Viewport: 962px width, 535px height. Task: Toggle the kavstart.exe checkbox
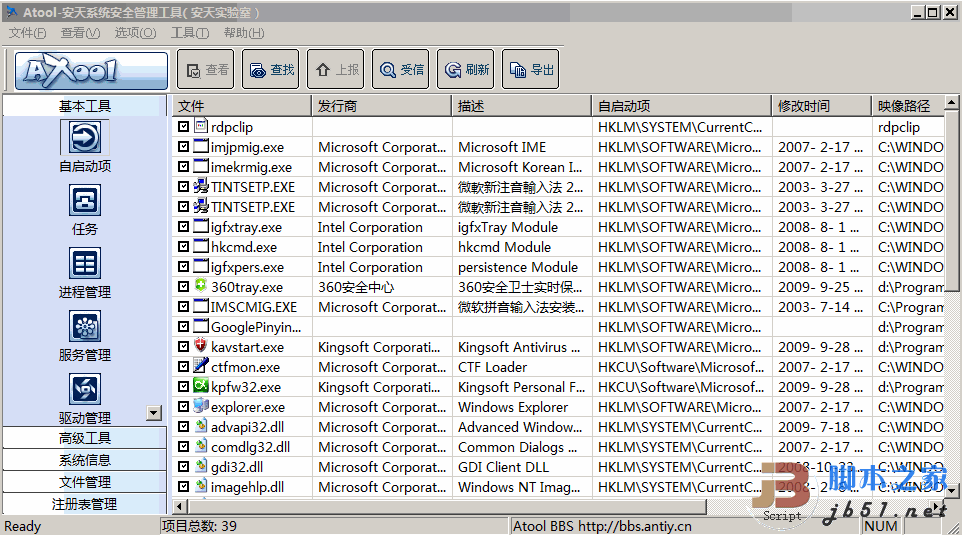click(x=183, y=347)
